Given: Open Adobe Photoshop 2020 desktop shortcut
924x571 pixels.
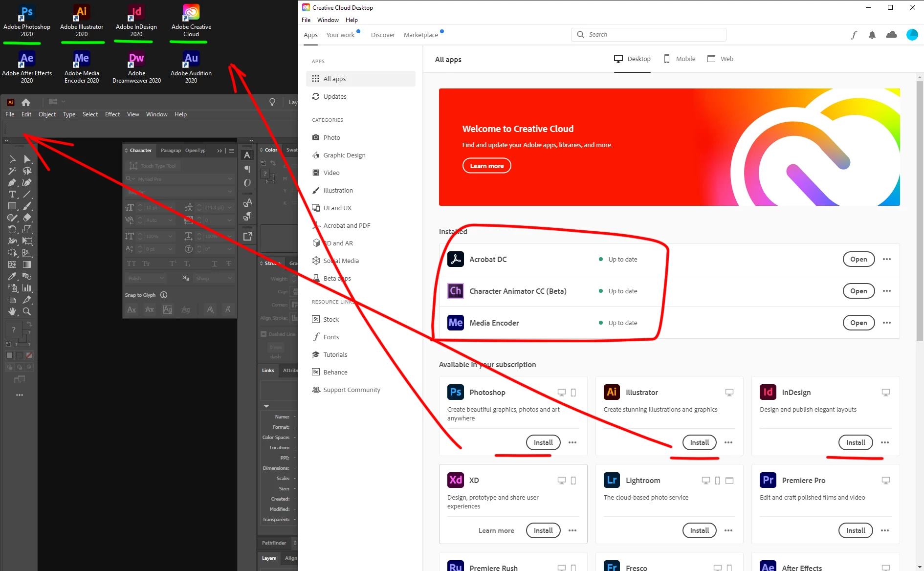Looking at the screenshot, I should click(27, 21).
